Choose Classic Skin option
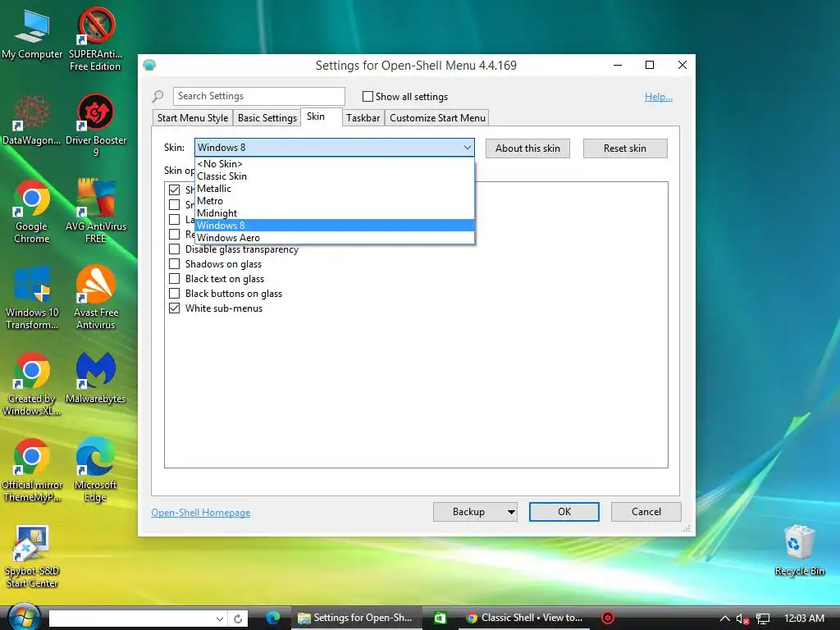This screenshot has height=630, width=840. pyautogui.click(x=335, y=176)
